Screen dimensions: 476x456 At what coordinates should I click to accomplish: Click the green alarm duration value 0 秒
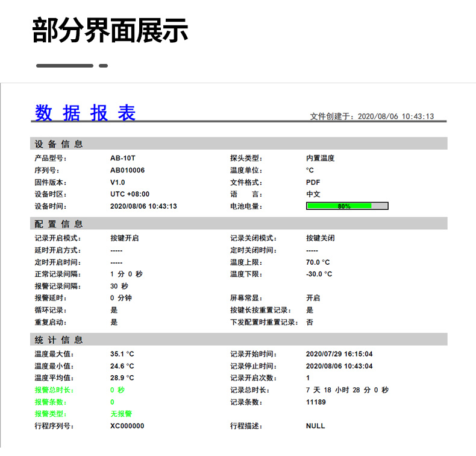pos(117,390)
